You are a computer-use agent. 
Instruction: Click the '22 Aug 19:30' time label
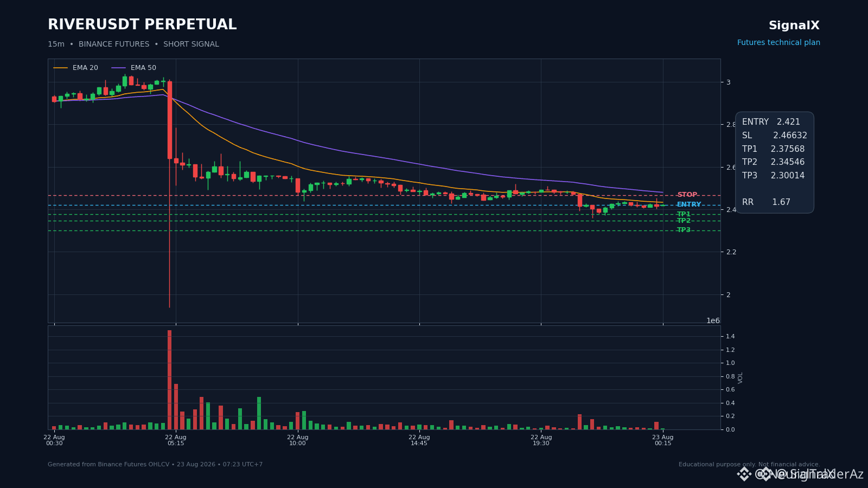pos(541,440)
